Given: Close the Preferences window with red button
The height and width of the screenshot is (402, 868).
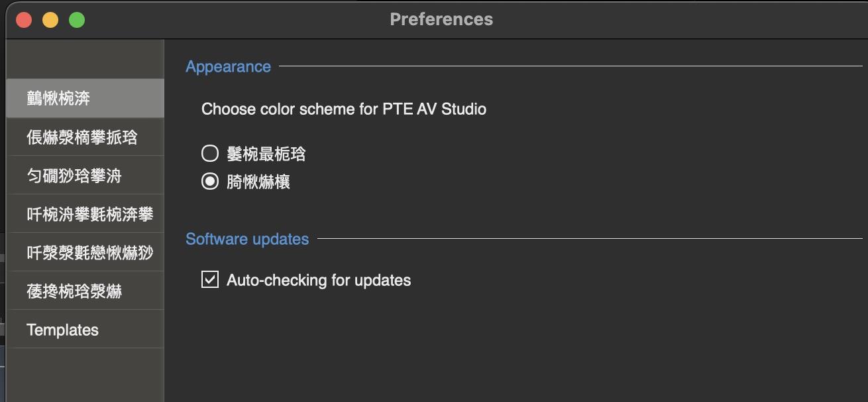Looking at the screenshot, I should [24, 20].
